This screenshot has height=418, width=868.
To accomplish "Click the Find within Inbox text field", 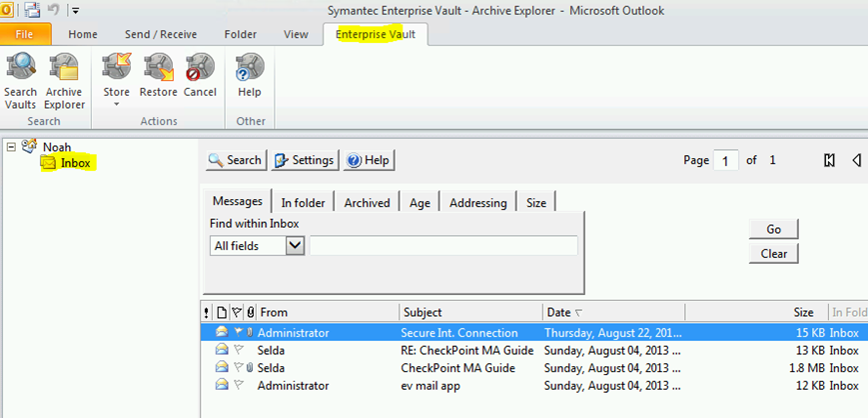I will point(443,246).
